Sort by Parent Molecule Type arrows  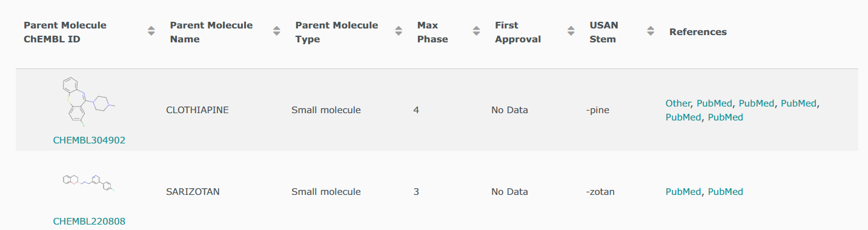coord(399,31)
